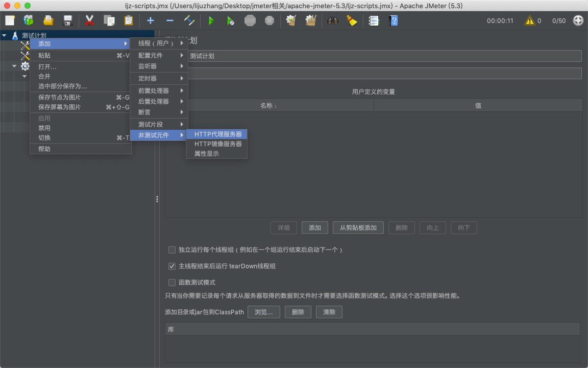588x368 pixels.
Task: Save the test plan with floppy icon
Action: tap(68, 20)
